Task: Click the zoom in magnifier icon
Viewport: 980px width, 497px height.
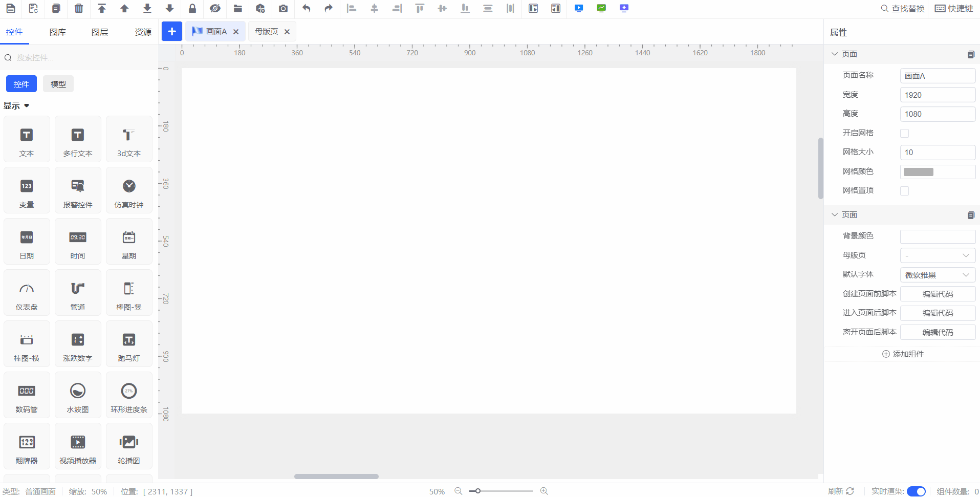Action: [544, 491]
